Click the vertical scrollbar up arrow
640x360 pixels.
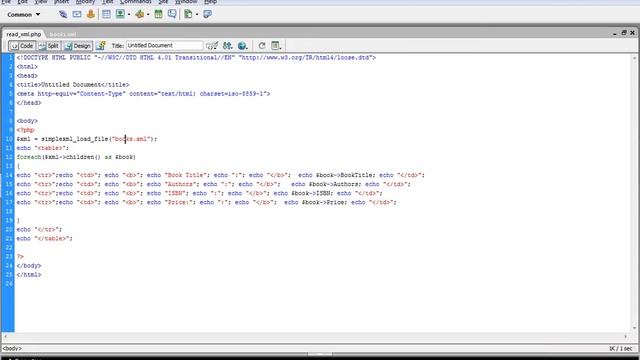634,58
